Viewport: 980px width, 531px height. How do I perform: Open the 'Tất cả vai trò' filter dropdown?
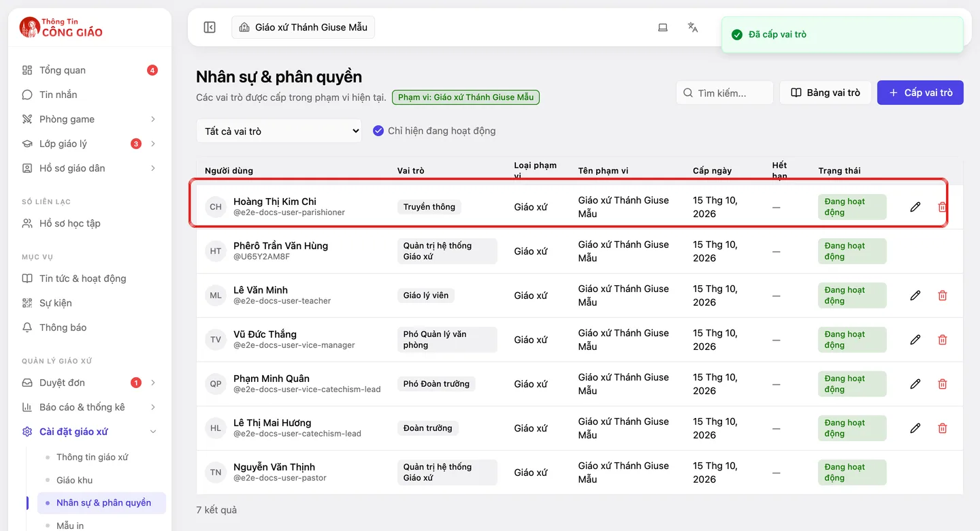pos(279,131)
